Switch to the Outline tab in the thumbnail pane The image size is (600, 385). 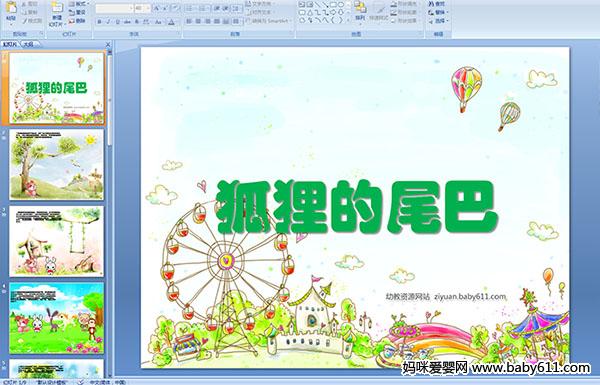28,44
